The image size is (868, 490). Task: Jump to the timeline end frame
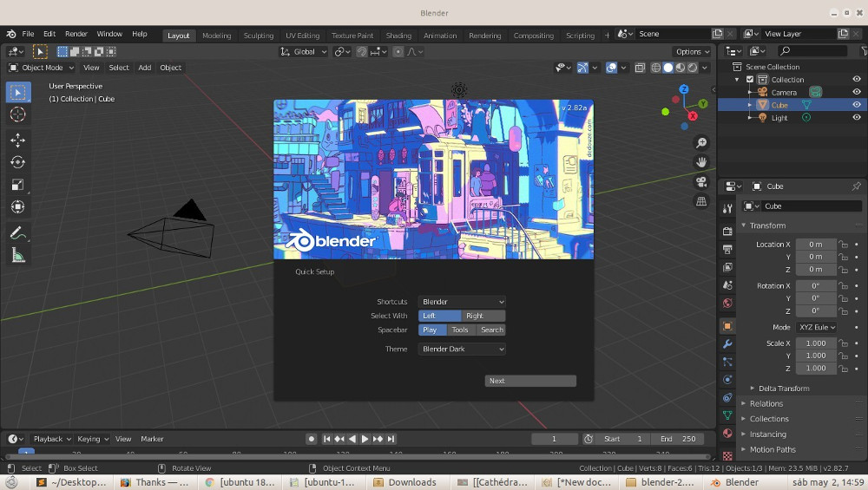391,439
